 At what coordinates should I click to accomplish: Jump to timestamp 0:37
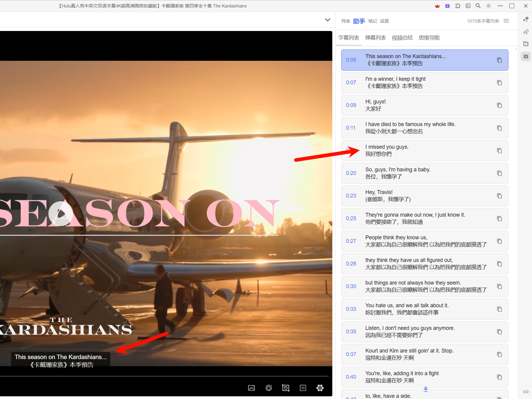pos(351,354)
